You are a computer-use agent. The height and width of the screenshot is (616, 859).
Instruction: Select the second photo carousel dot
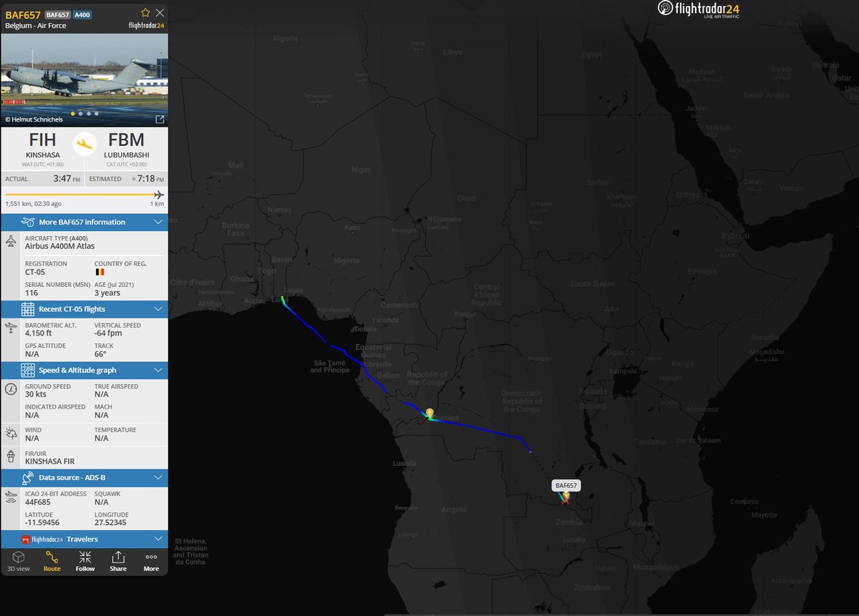(x=80, y=114)
